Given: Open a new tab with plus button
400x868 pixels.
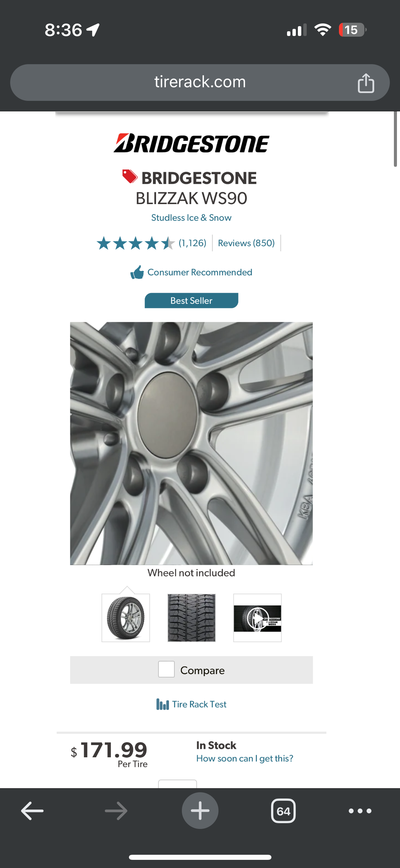Looking at the screenshot, I should tap(200, 811).
